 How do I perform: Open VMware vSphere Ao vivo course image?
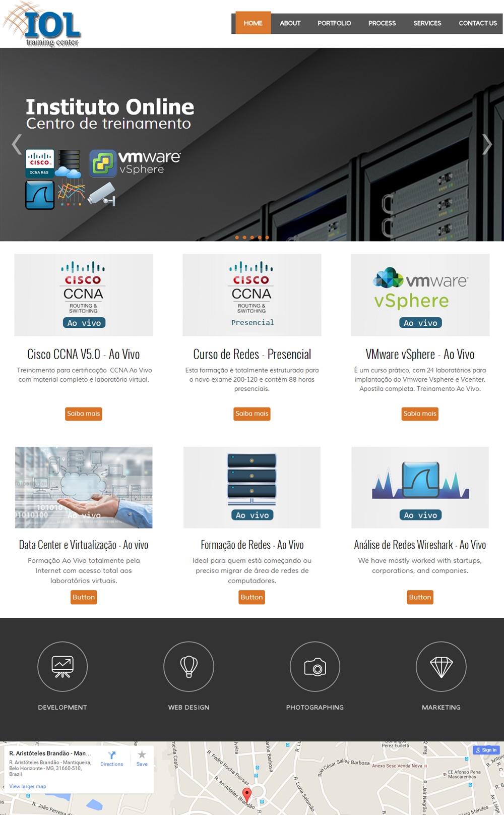[420, 295]
